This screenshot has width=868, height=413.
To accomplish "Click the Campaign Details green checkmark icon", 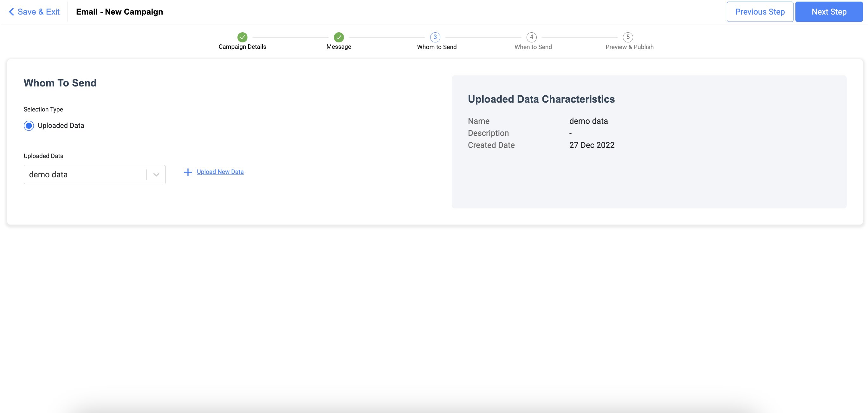I will [x=242, y=37].
